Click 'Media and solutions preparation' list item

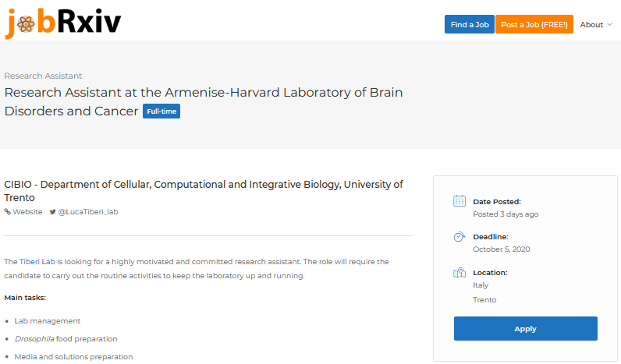coord(73,357)
